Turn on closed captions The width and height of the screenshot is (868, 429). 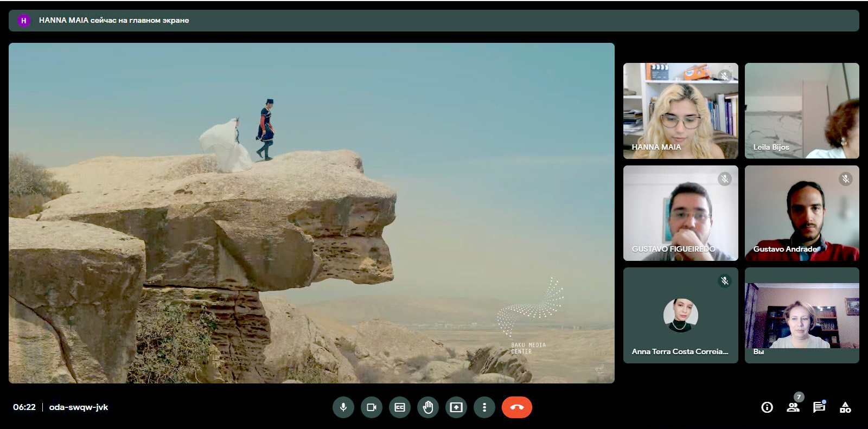[400, 407]
